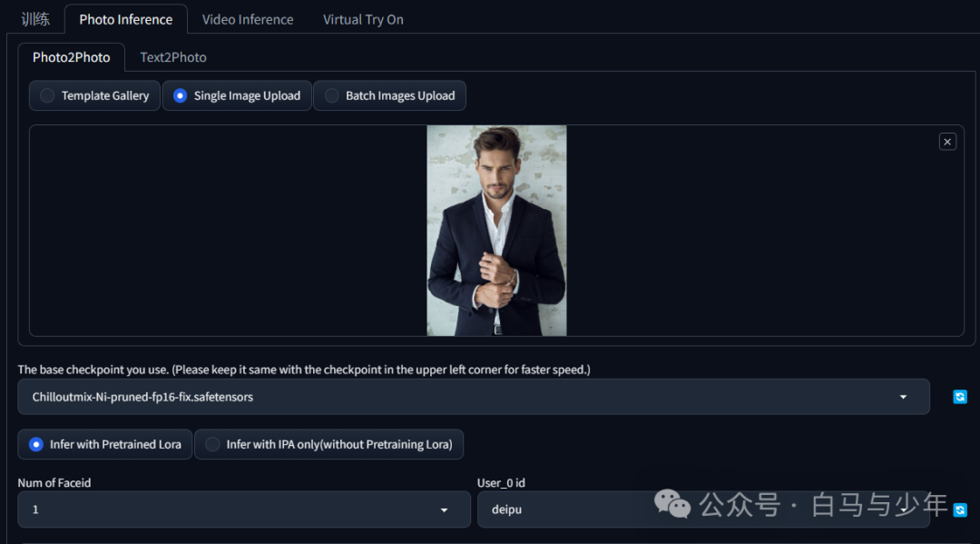This screenshot has width=980, height=544.
Task: Open the base checkpoint dropdown arrow
Action: 903,397
